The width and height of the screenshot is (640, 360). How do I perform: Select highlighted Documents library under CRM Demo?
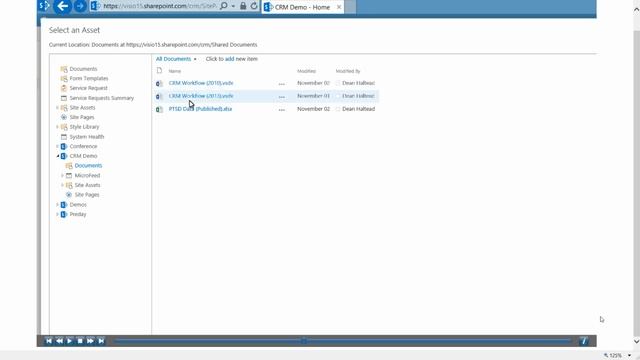tap(88, 166)
